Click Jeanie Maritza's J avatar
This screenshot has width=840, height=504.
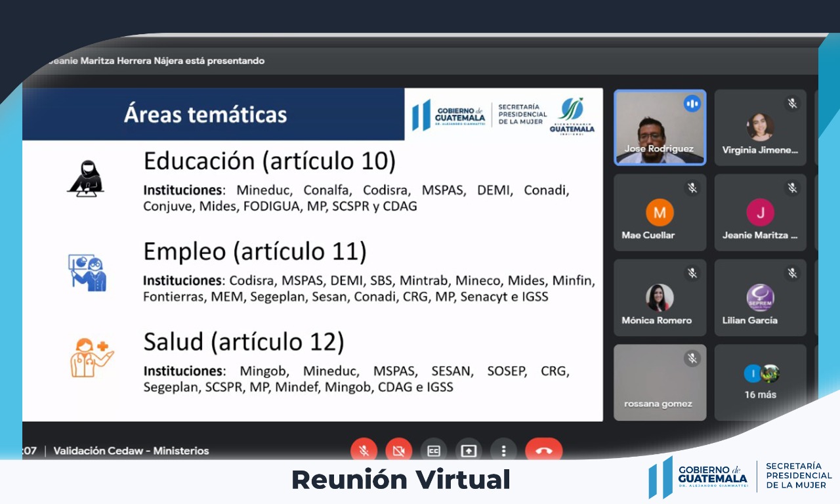click(760, 213)
